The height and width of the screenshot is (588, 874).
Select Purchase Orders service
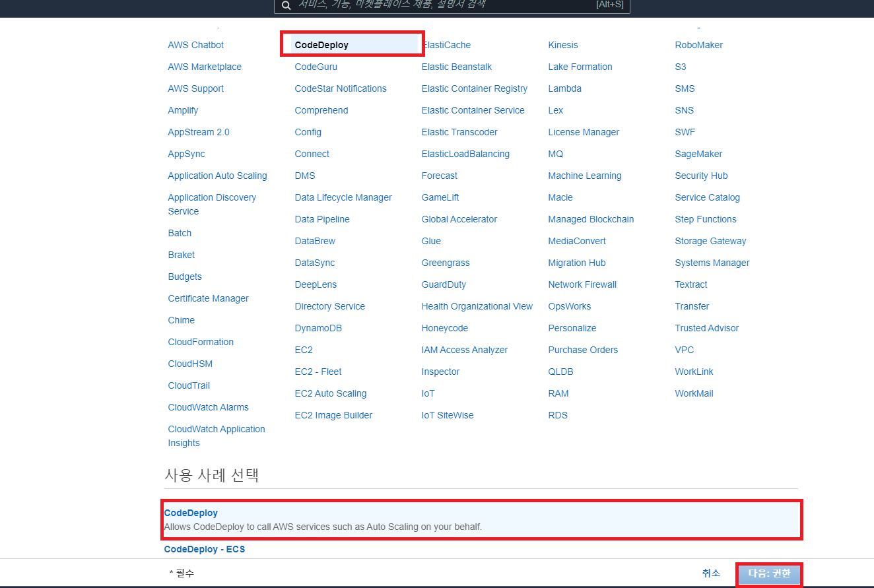pyautogui.click(x=583, y=350)
